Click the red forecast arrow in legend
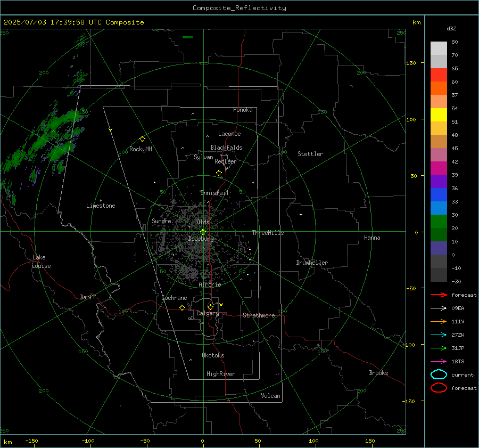This screenshot has width=479, height=448. (439, 295)
